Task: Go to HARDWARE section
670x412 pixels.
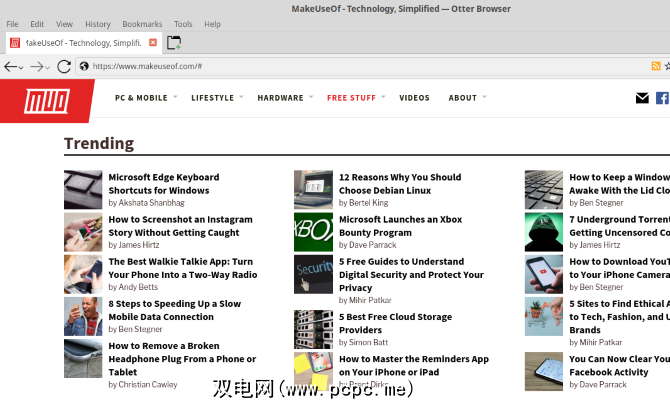Action: coord(280,98)
